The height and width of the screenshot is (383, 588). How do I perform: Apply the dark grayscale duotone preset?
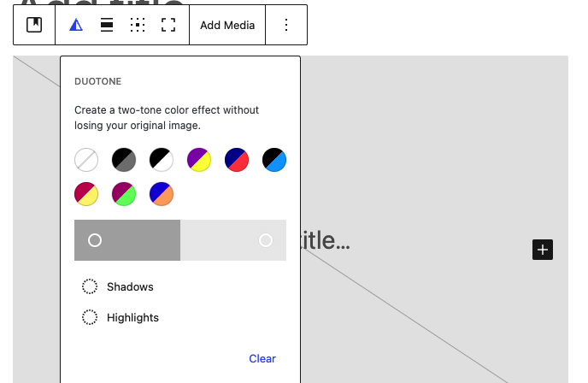pyautogui.click(x=124, y=160)
